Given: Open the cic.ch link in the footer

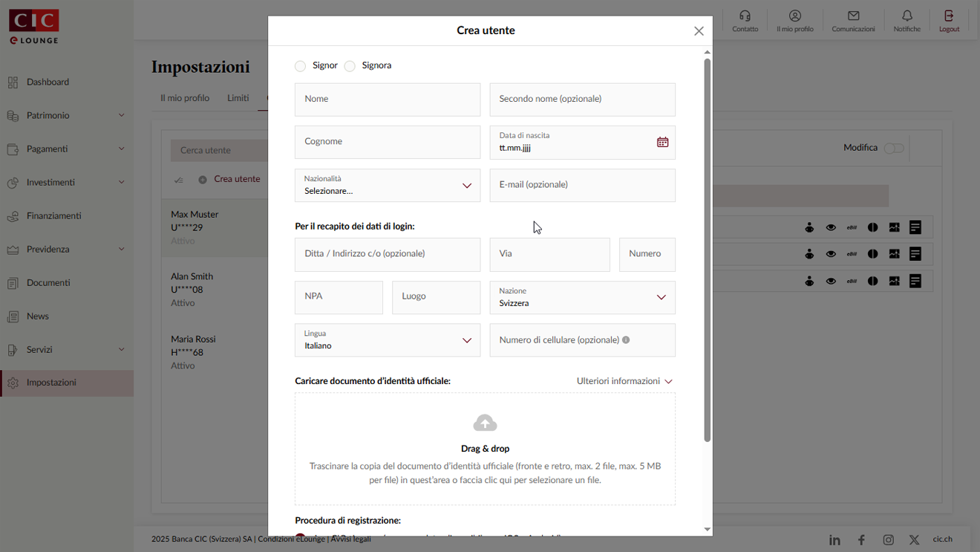Looking at the screenshot, I should 942,539.
